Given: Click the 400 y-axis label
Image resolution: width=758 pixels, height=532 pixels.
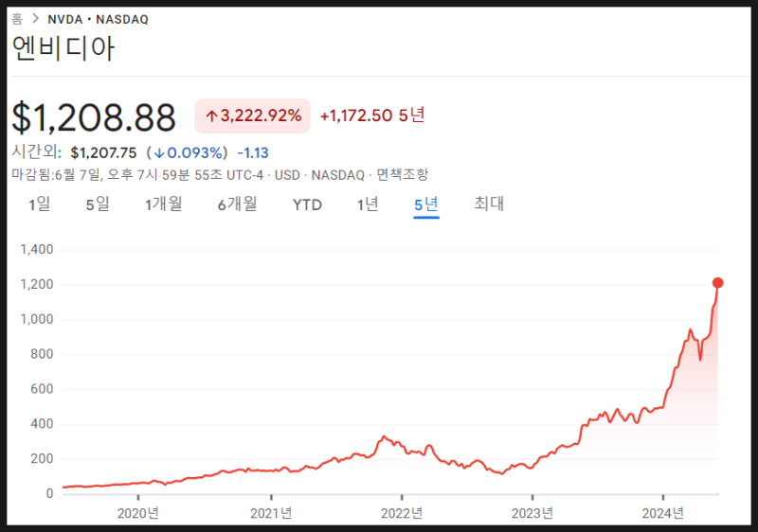Looking at the screenshot, I should [x=42, y=424].
